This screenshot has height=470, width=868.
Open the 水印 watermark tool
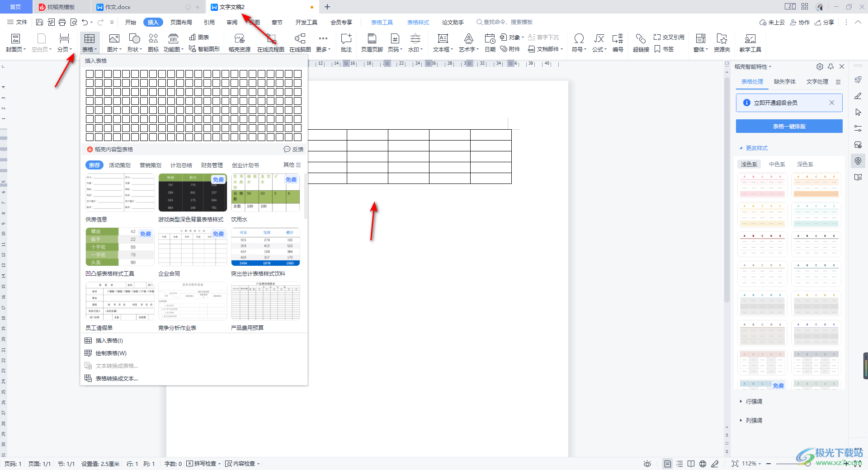[415, 43]
